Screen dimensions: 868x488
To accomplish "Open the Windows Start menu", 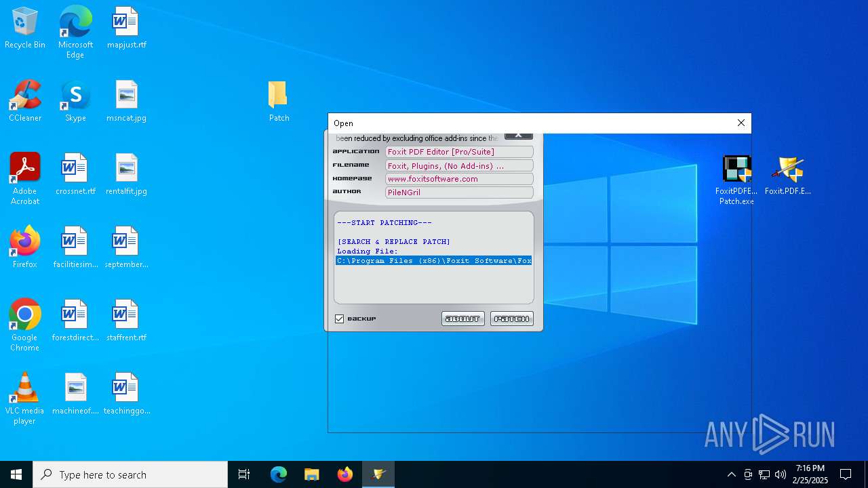I will pyautogui.click(x=16, y=474).
